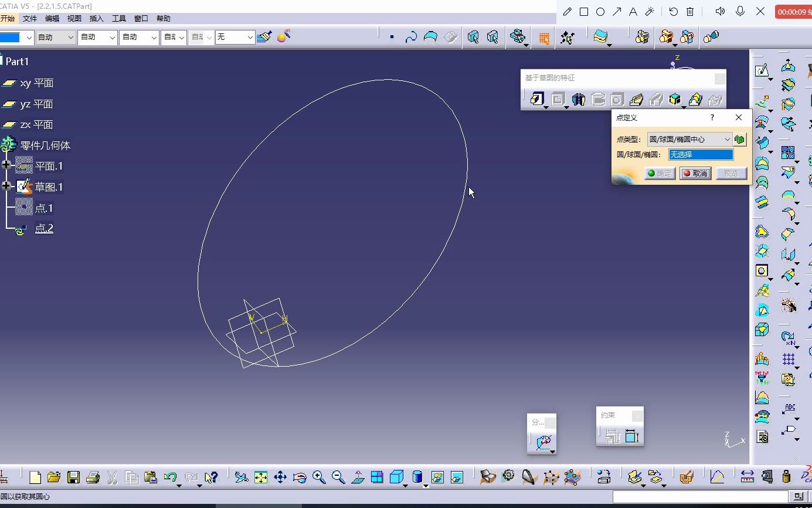Select the Shaft revolve tool icon

[579, 99]
